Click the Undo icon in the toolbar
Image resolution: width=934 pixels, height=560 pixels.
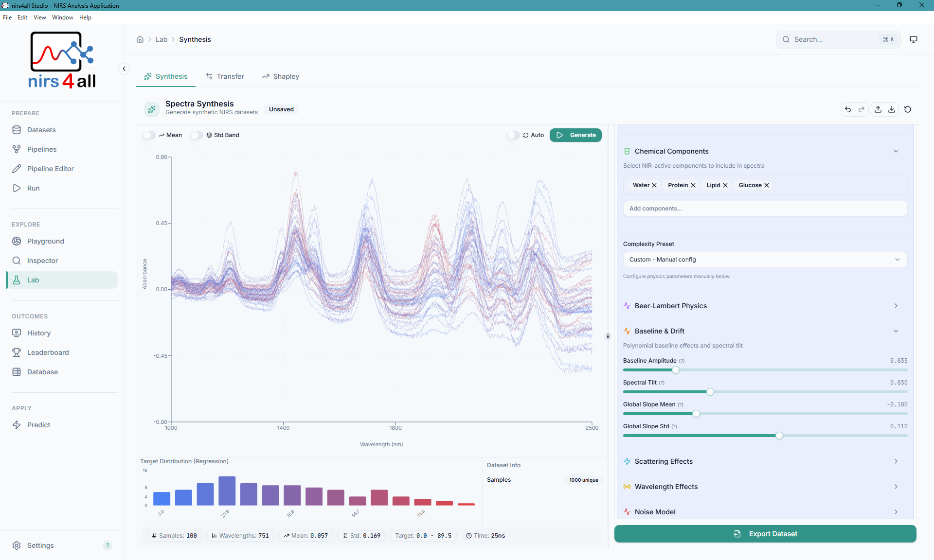(x=848, y=109)
